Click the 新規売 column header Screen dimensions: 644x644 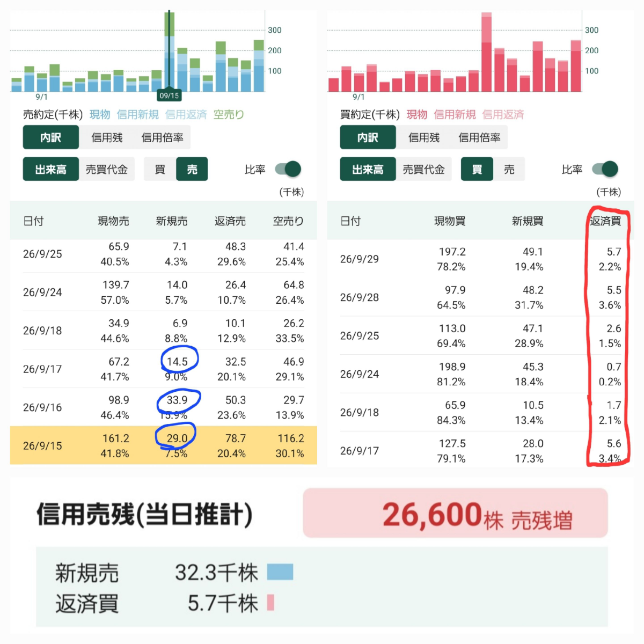click(172, 221)
